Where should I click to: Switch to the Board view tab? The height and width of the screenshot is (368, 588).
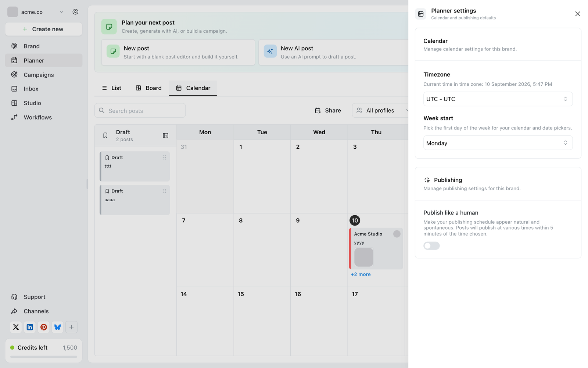pos(148,88)
